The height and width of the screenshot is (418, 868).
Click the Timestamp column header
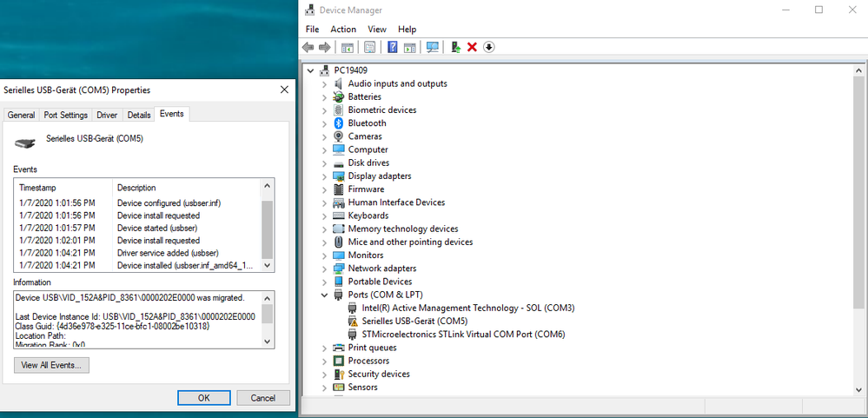tap(63, 188)
